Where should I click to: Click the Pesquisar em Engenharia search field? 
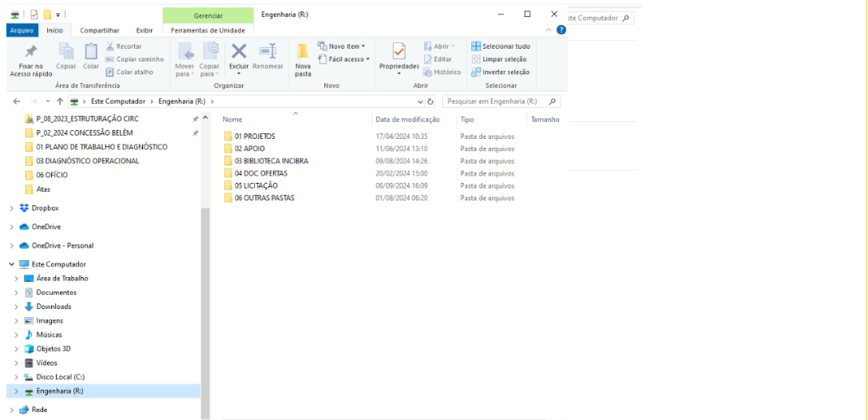pyautogui.click(x=495, y=102)
